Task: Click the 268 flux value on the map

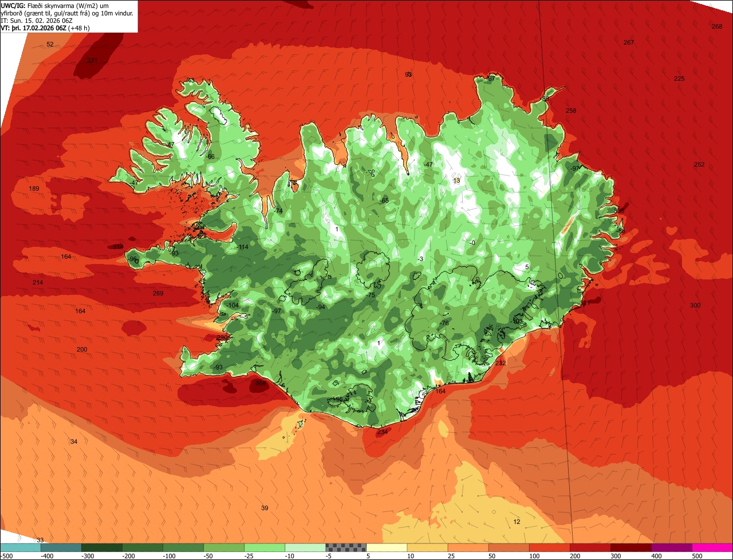Action: [717, 26]
